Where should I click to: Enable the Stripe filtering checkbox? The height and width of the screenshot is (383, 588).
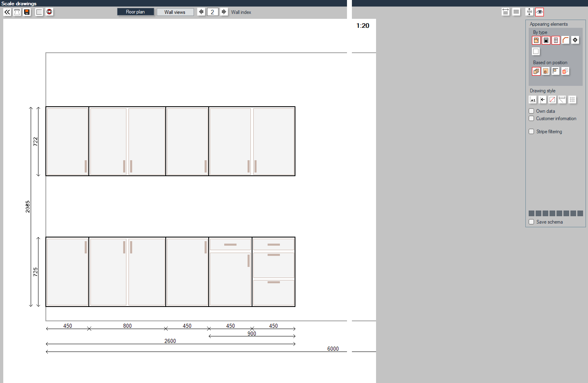click(532, 132)
